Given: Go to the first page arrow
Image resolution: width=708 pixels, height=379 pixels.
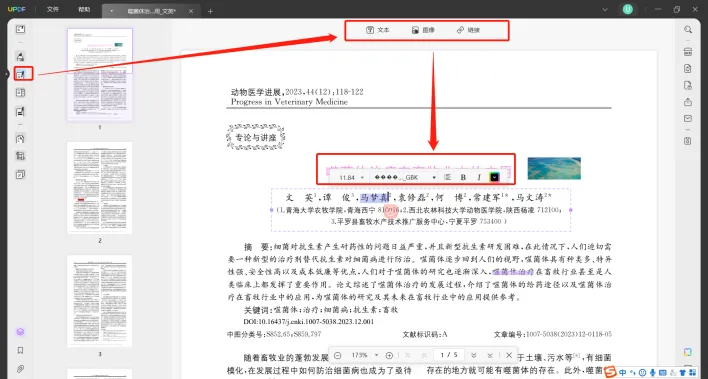Looking at the screenshot, I should [x=408, y=356].
